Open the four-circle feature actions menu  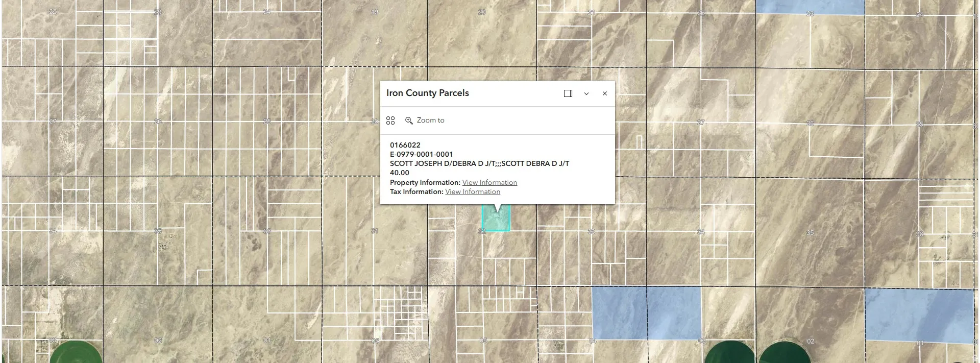(x=390, y=120)
